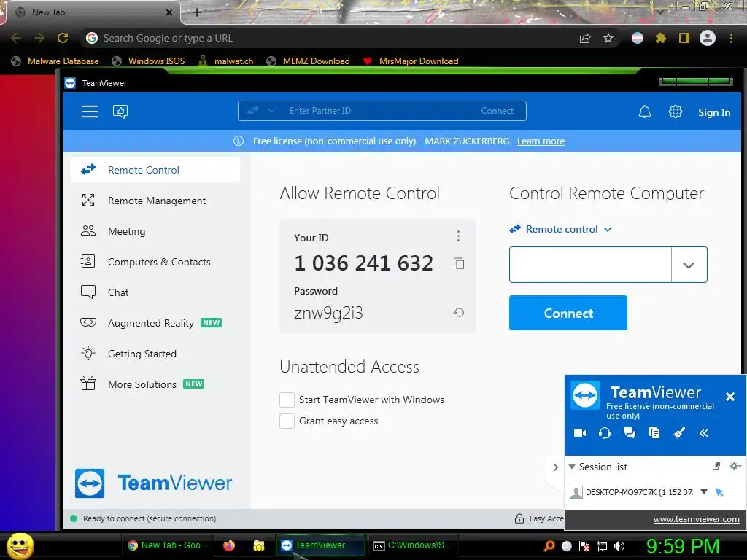Close the TeamViewer session panel with X
Screen dimensions: 747x560
[729, 396]
